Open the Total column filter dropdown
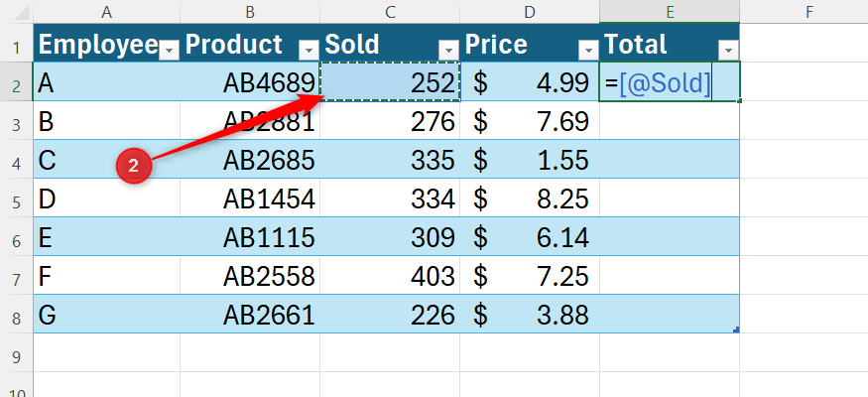The image size is (868, 397). pyautogui.click(x=728, y=52)
